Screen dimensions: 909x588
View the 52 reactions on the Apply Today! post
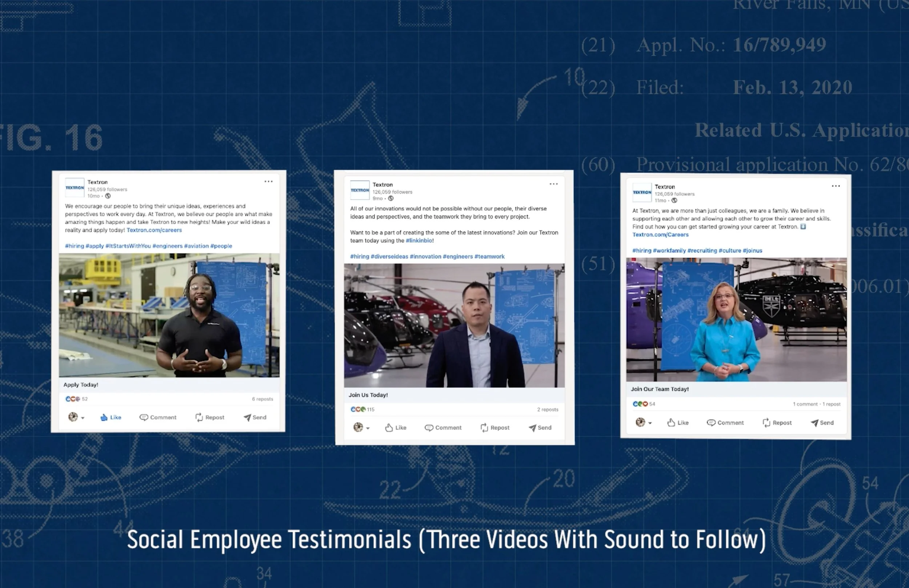pyautogui.click(x=76, y=399)
